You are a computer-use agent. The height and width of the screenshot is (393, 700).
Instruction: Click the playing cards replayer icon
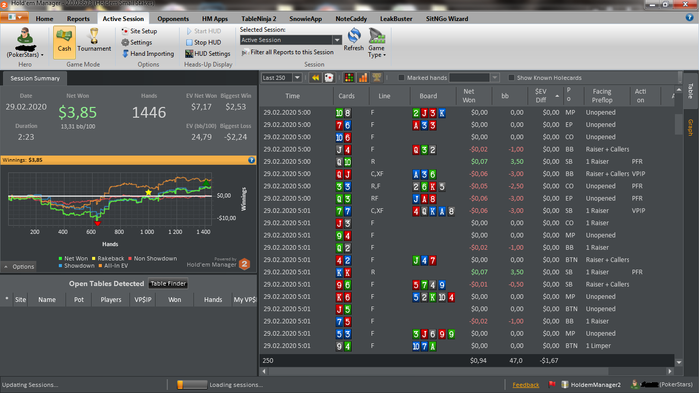(x=329, y=78)
